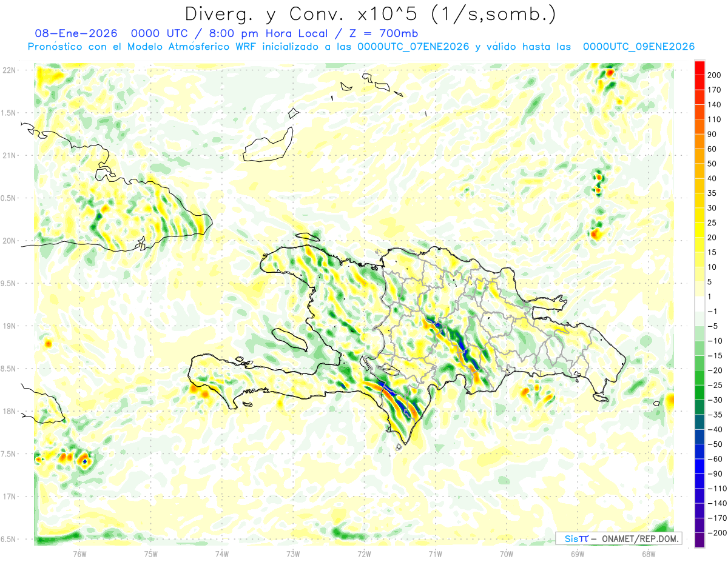This screenshot has width=728, height=562.
Task: Click the -40 value on the color scale
Action: [716, 429]
